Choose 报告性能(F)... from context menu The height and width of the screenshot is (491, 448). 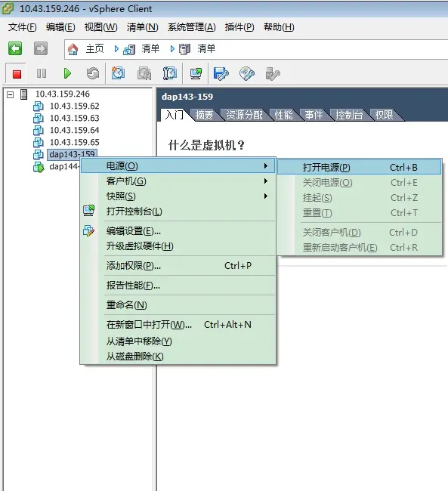pos(178,286)
